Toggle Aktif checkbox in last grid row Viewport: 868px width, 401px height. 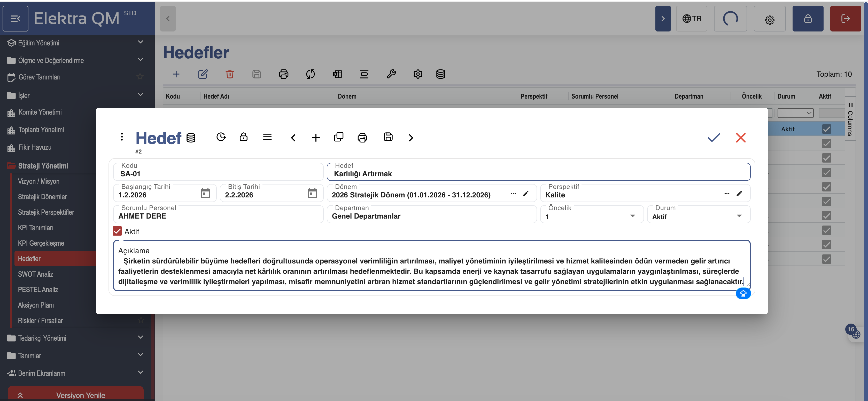(826, 259)
